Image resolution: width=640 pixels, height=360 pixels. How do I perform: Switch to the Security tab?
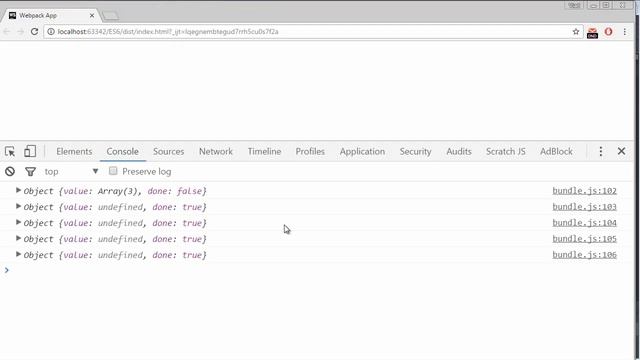pyautogui.click(x=416, y=151)
